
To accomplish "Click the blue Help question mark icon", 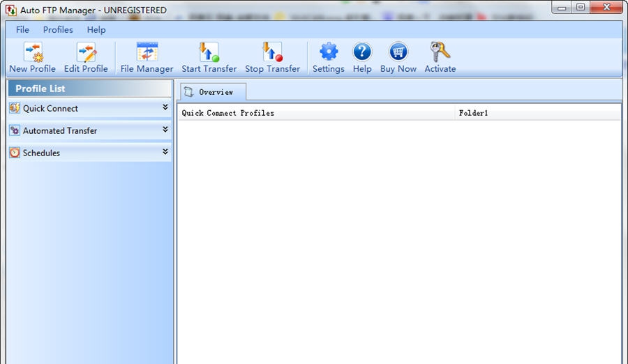I will (x=362, y=52).
